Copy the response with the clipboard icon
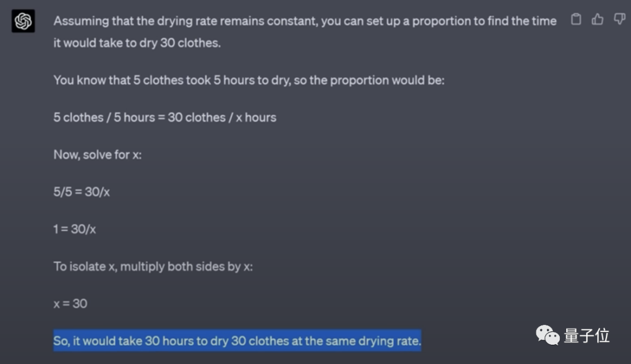The image size is (631, 364). click(x=575, y=20)
